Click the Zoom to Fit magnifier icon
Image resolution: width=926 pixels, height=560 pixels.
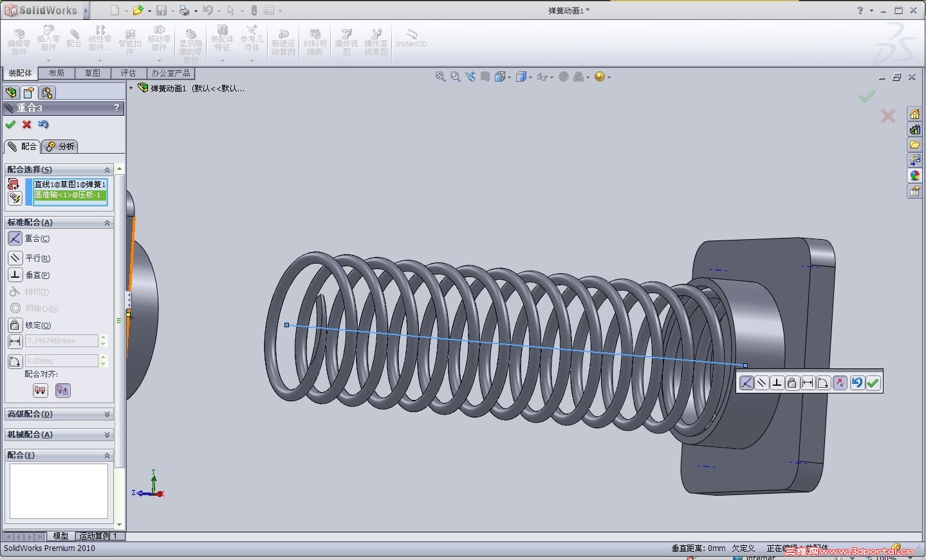441,77
